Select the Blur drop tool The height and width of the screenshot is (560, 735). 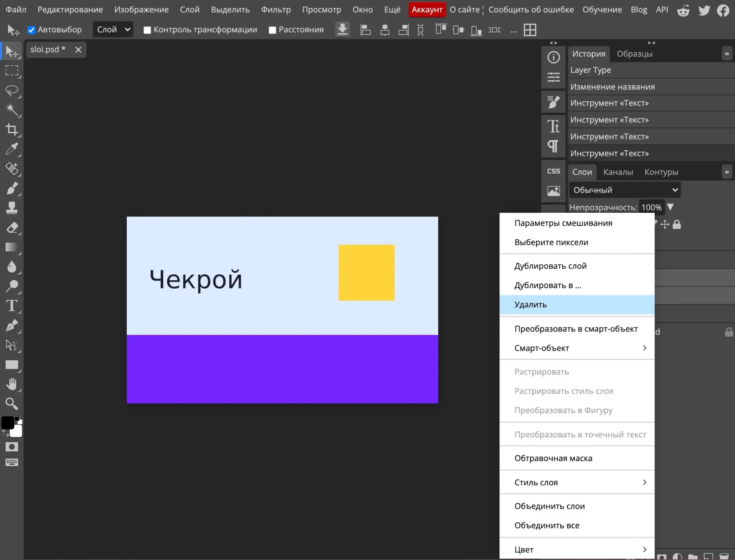[x=12, y=267]
